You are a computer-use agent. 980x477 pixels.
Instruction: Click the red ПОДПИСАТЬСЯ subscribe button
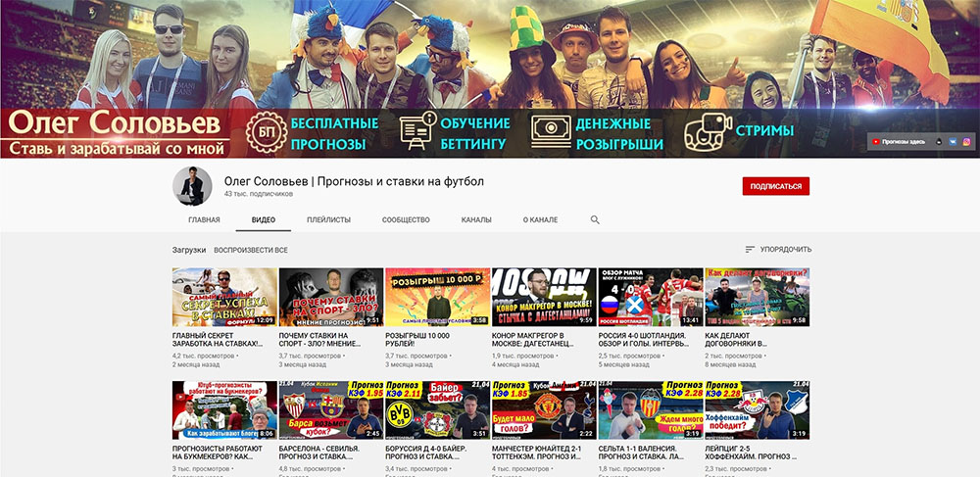coord(775,186)
